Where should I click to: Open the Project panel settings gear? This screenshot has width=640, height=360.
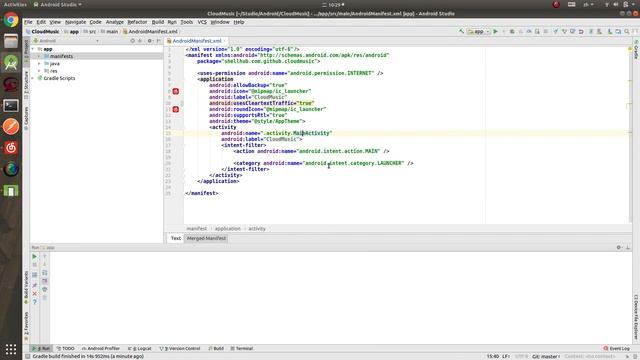(x=150, y=41)
